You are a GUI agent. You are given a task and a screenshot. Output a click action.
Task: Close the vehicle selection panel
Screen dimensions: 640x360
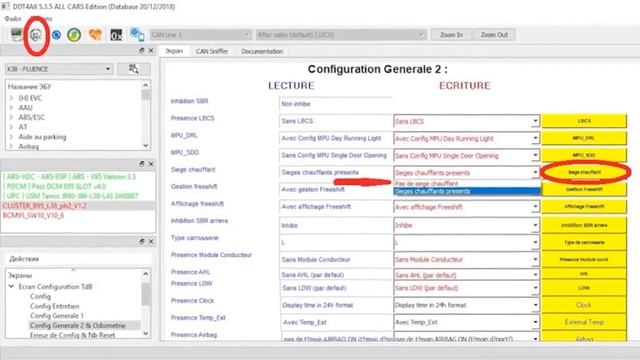pos(151,51)
